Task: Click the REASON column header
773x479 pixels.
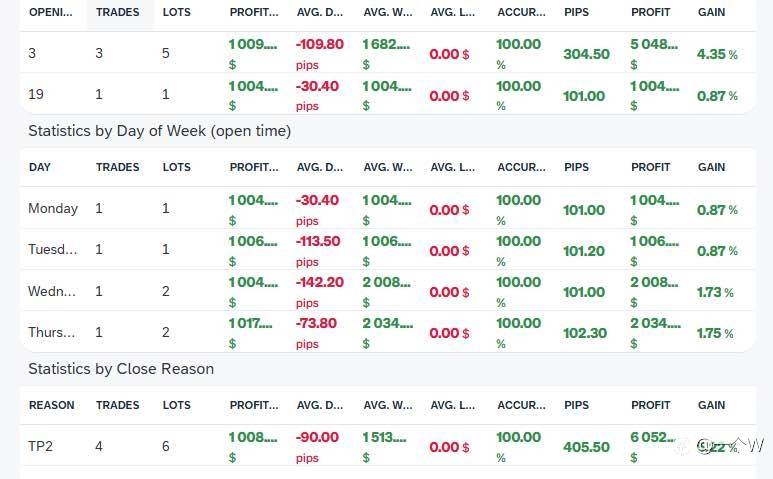Action: [52, 405]
